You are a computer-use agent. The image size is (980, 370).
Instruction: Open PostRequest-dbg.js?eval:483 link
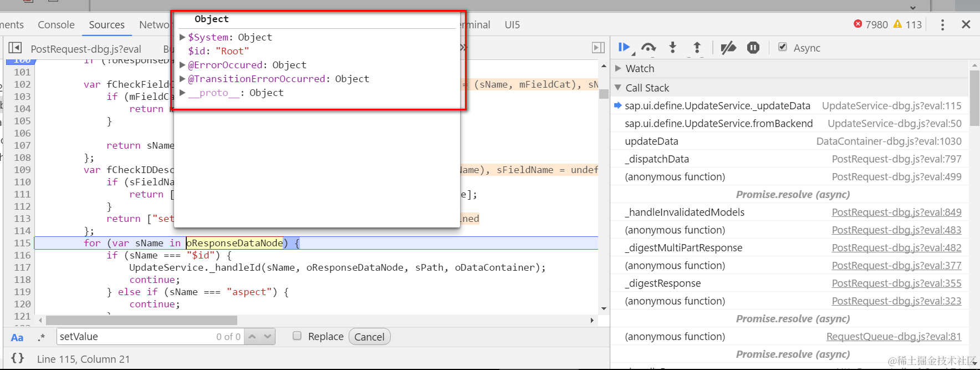tap(896, 230)
